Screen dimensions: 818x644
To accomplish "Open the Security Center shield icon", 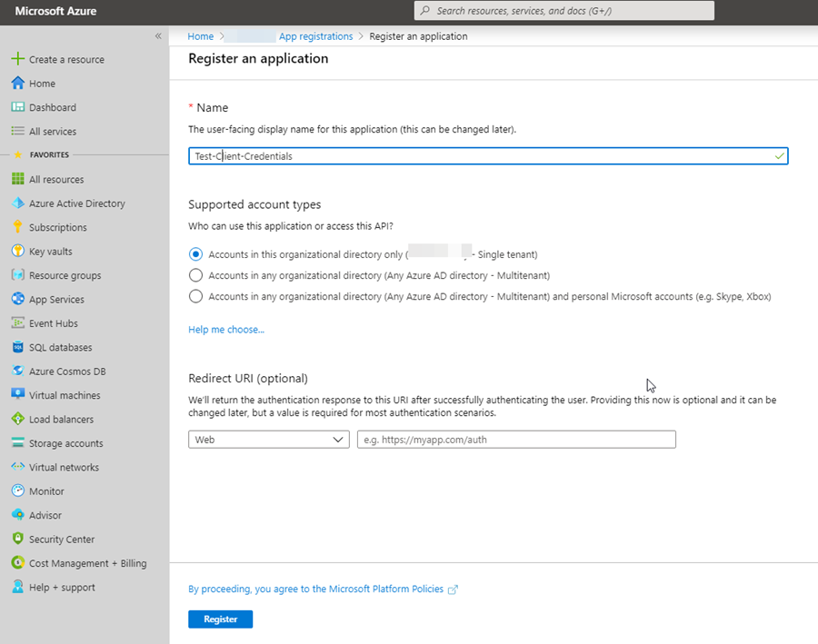I will [18, 539].
